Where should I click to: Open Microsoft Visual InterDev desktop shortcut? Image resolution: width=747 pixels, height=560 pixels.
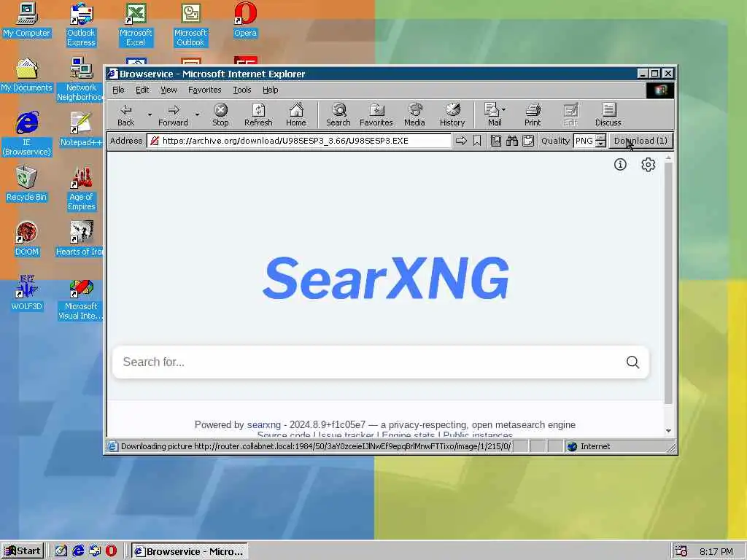click(81, 298)
